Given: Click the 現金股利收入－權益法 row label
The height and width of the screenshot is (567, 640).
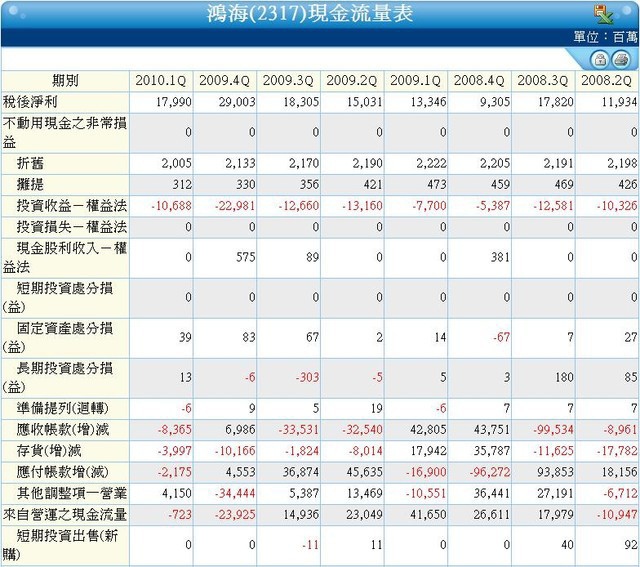Looking at the screenshot, I should [65, 258].
